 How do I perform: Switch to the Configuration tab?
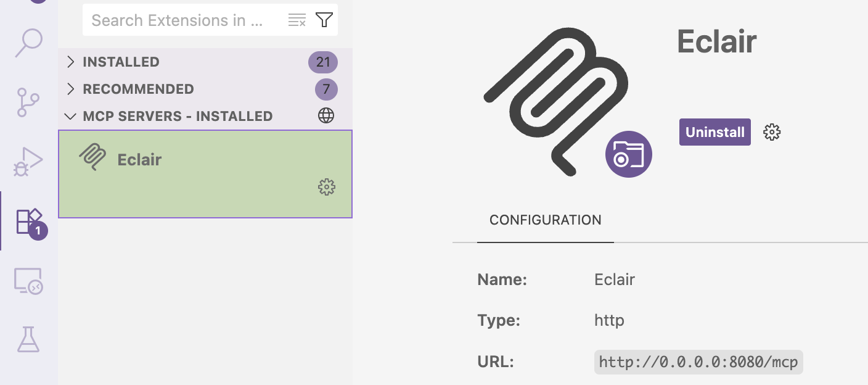545,220
